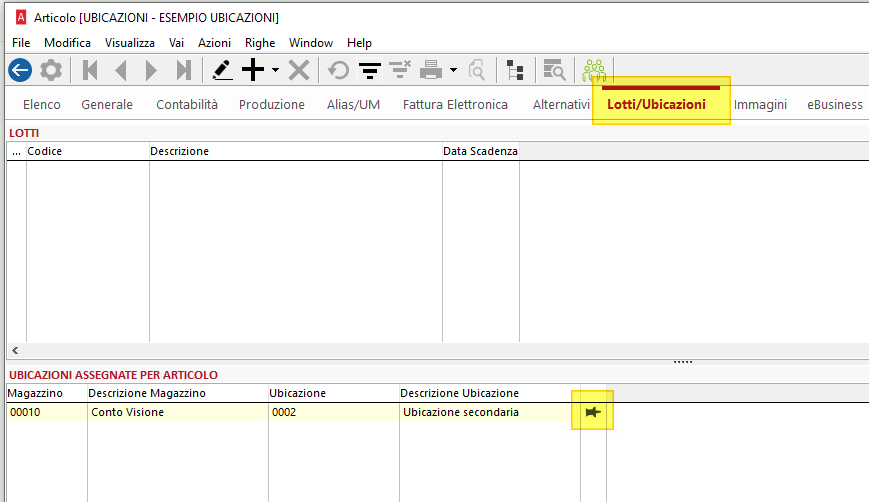
Task: Open the dropdown arrow next to printer
Action: 453,70
